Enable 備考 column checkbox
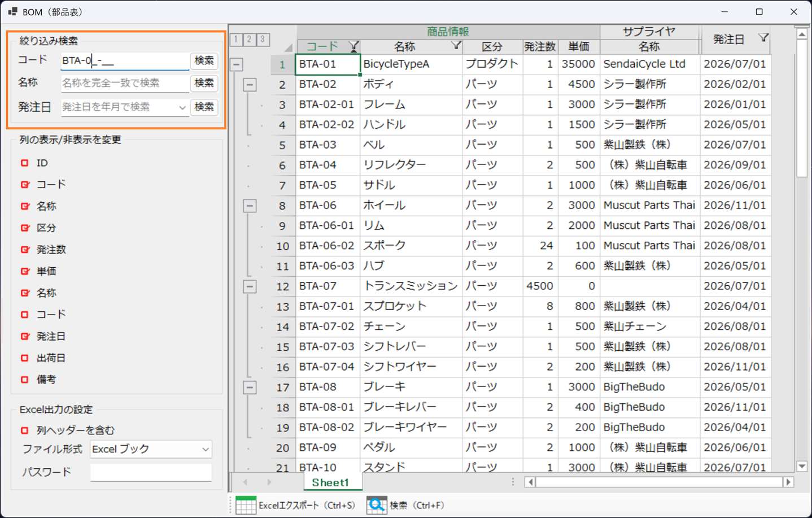 [x=24, y=380]
